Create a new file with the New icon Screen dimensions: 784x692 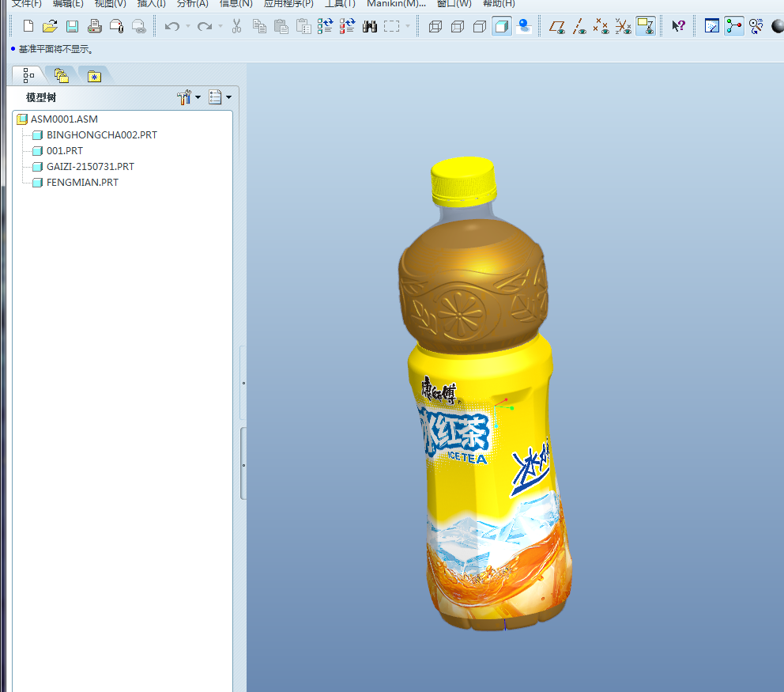point(28,26)
